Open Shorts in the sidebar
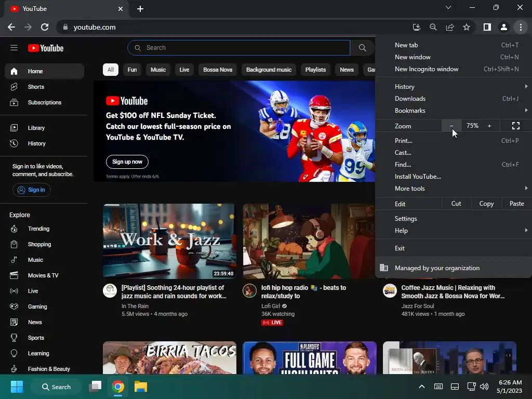This screenshot has height=399, width=532. [45, 87]
